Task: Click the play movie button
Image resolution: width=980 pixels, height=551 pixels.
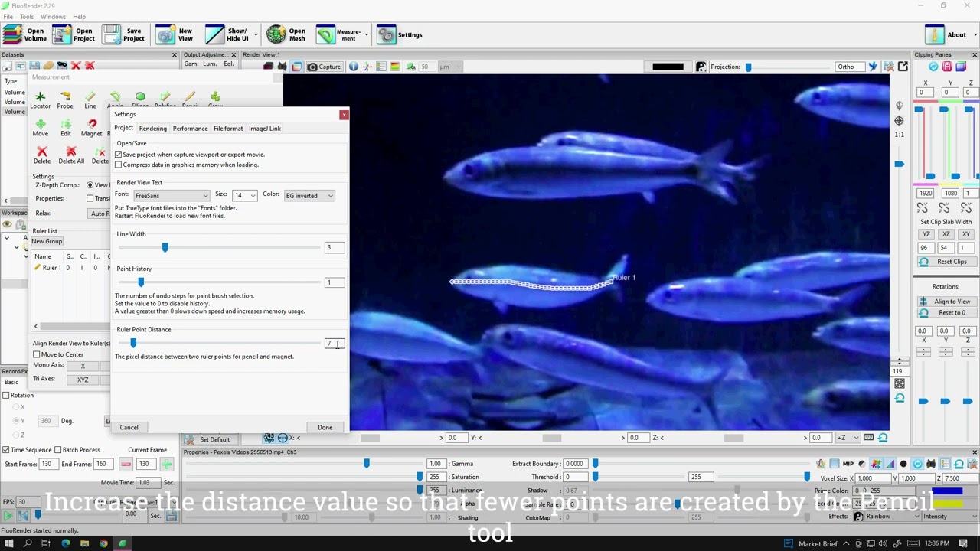Action: (8, 516)
